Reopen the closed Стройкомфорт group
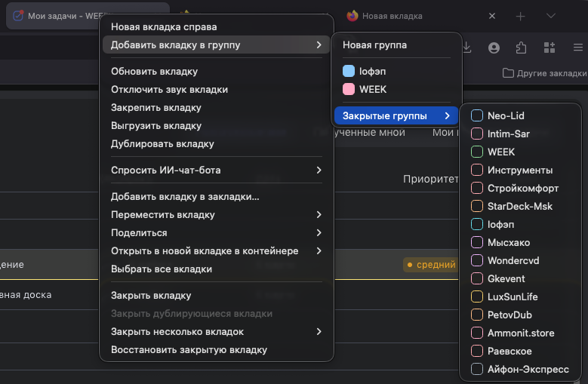This screenshot has width=588, height=384. tap(523, 188)
